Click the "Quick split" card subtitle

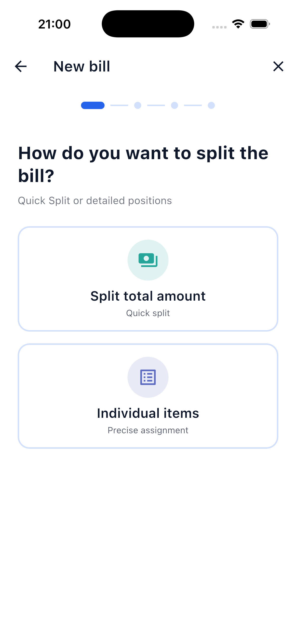[x=148, y=313]
